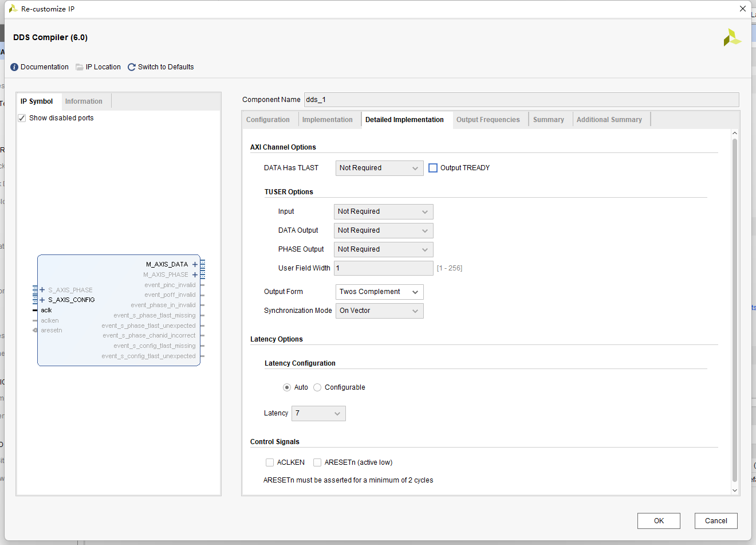This screenshot has height=545, width=756.
Task: Open Output Form dropdown
Action: click(379, 292)
